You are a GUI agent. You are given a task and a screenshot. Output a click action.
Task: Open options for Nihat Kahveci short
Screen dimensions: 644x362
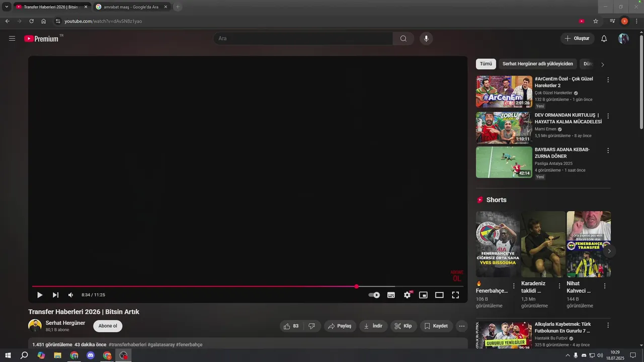click(x=605, y=286)
